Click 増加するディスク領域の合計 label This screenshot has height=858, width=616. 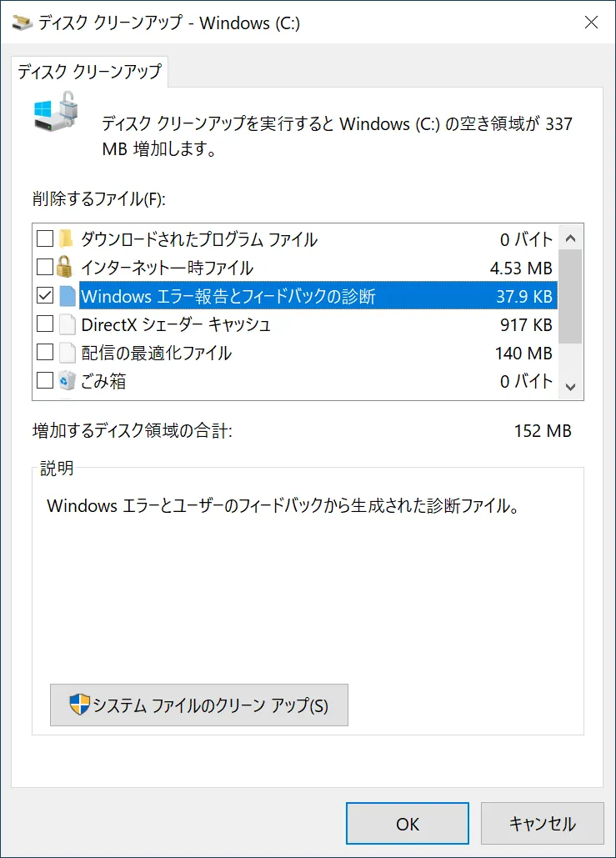(133, 431)
